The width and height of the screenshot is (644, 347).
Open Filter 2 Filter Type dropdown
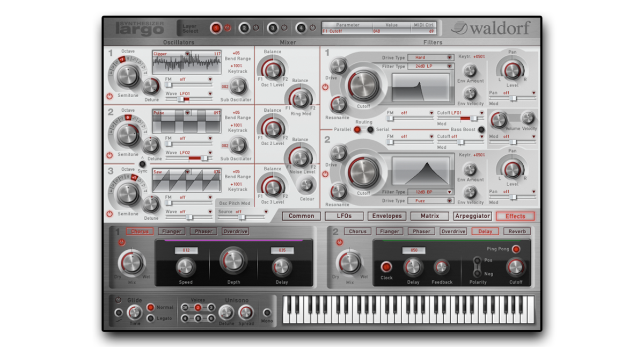[x=431, y=192]
